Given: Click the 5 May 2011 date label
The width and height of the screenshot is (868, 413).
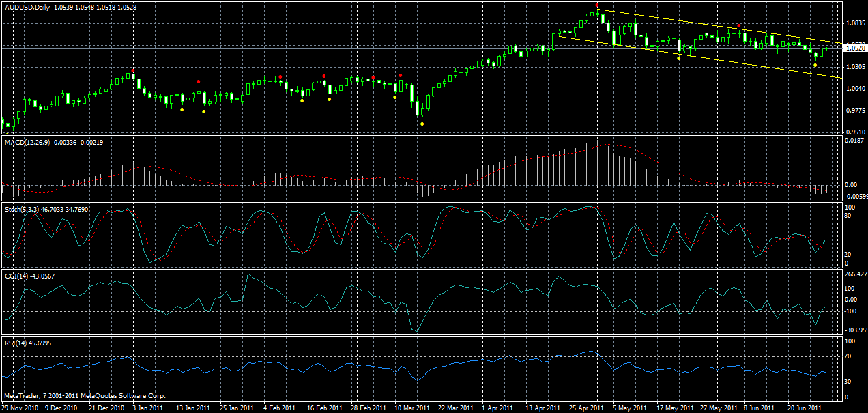Looking at the screenshot, I should tap(628, 408).
